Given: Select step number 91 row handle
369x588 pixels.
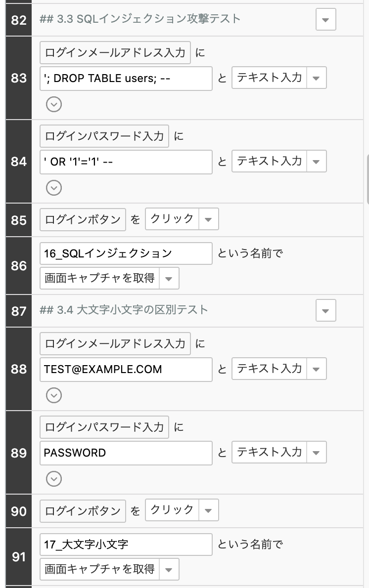Looking at the screenshot, I should pos(19,557).
